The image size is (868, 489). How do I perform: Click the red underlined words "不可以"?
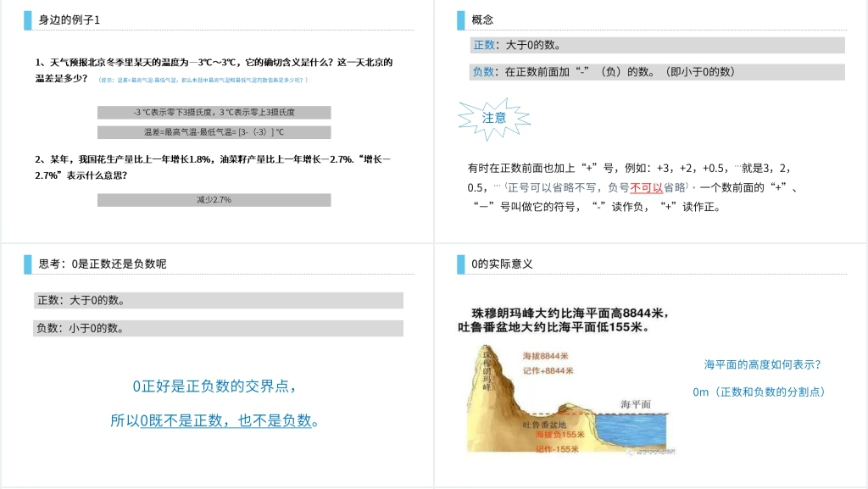(x=646, y=187)
